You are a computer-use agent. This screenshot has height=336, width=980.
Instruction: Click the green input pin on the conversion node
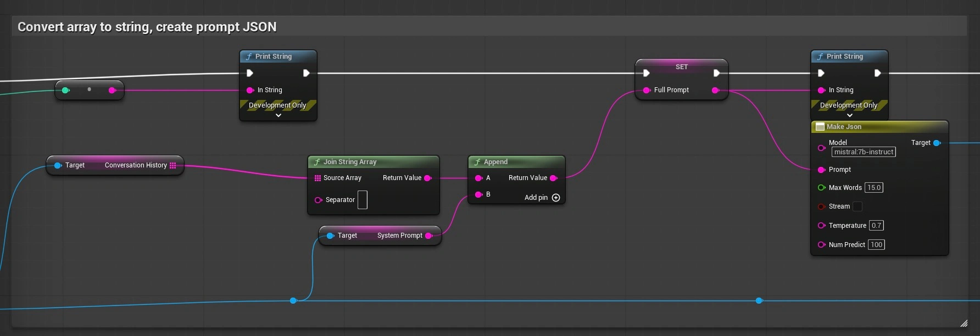pyautogui.click(x=65, y=90)
